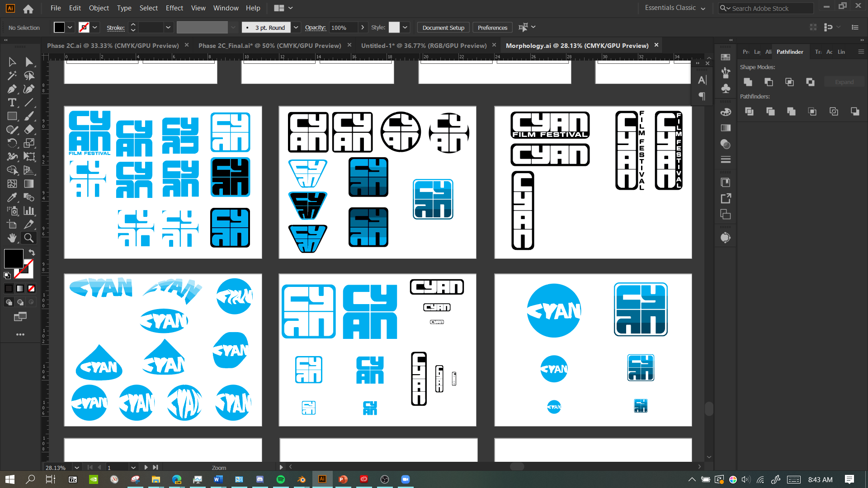Swap fill and stroke colors

point(32,253)
